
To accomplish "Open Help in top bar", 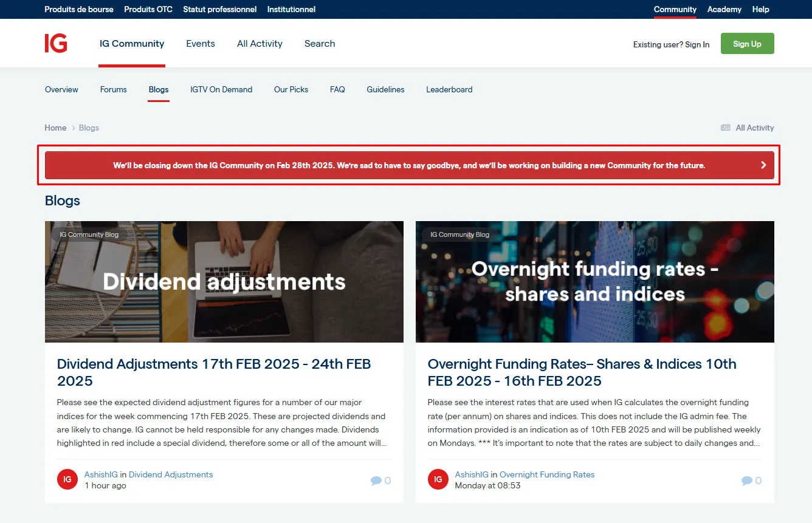I will tap(761, 9).
